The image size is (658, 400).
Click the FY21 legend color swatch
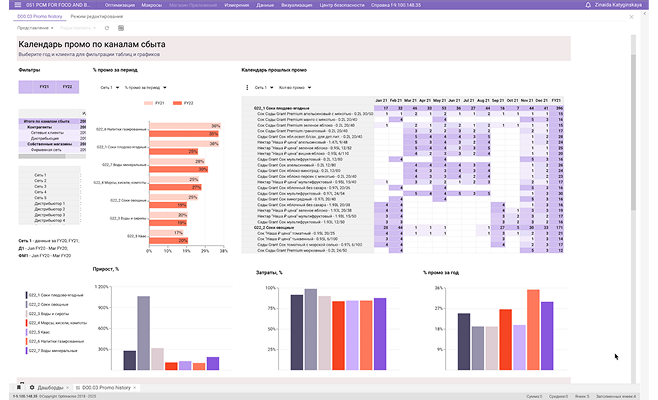pos(149,103)
